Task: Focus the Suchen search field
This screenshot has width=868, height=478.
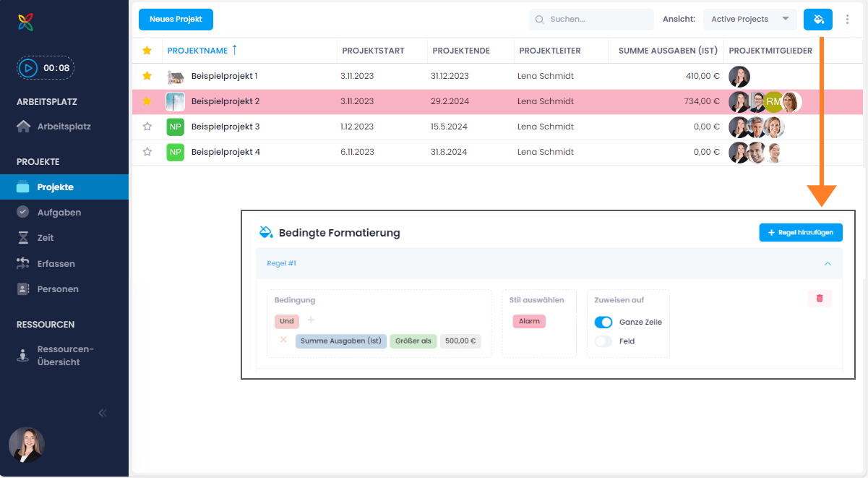Action: [x=591, y=20]
